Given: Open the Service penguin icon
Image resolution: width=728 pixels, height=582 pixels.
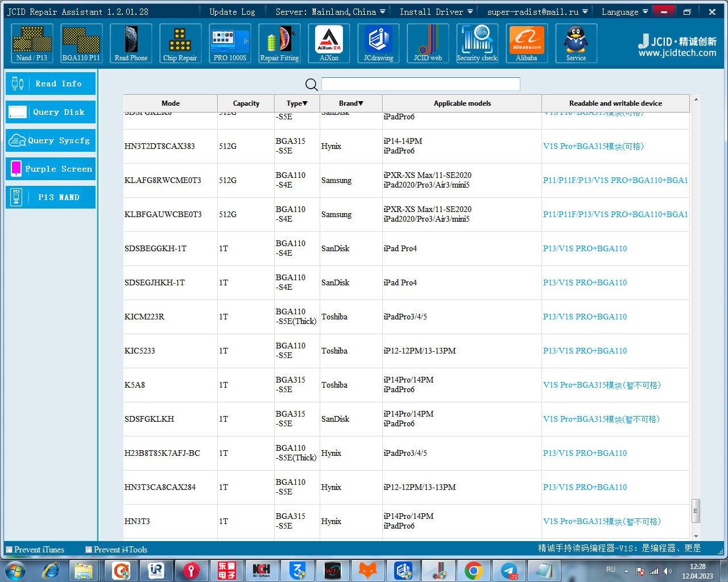Looking at the screenshot, I should (576, 43).
